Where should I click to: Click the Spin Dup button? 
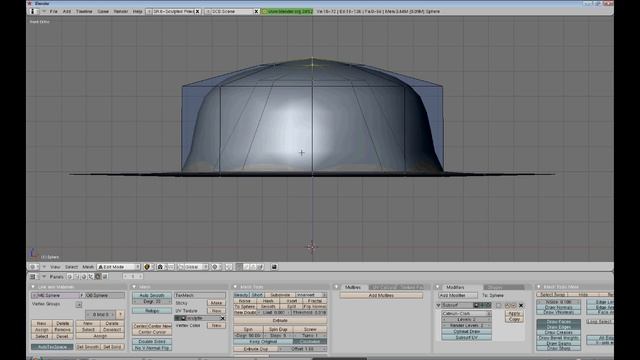point(278,329)
